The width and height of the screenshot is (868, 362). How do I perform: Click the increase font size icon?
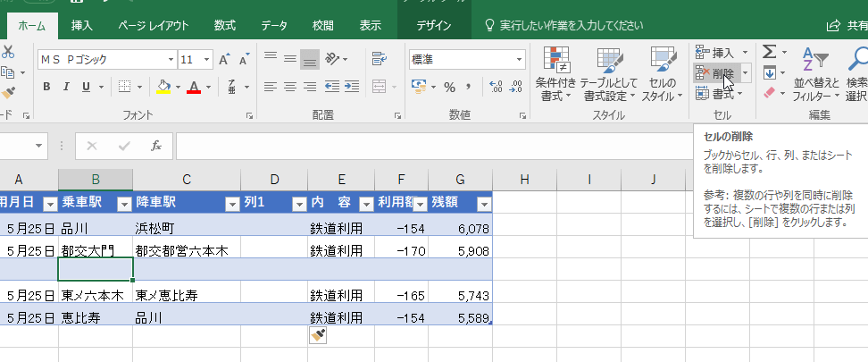(223, 60)
